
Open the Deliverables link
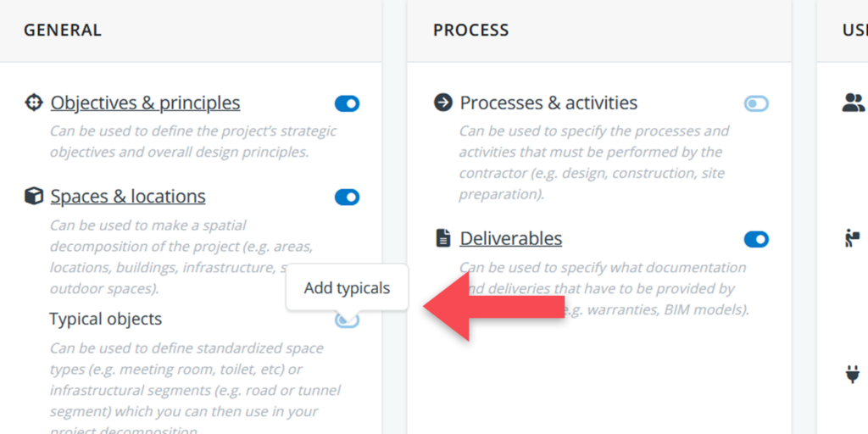click(511, 239)
